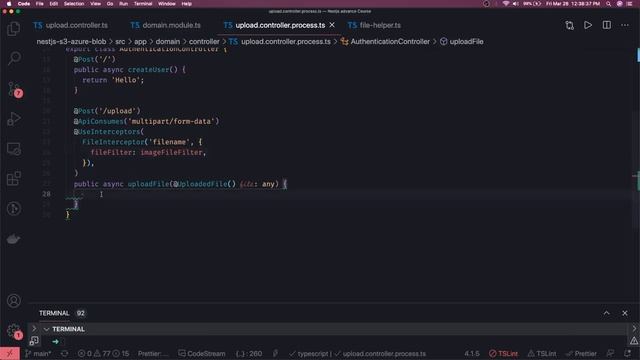Open notifications bell in status bar

pos(628,353)
